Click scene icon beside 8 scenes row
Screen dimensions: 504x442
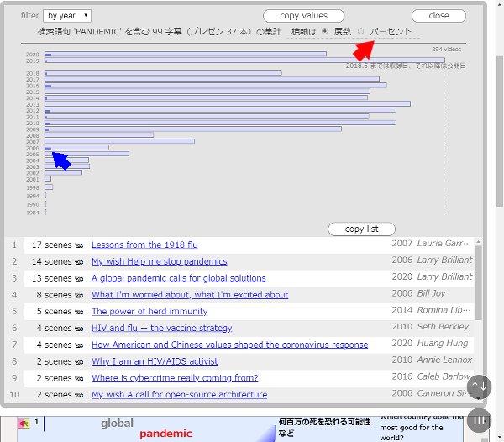80,295
